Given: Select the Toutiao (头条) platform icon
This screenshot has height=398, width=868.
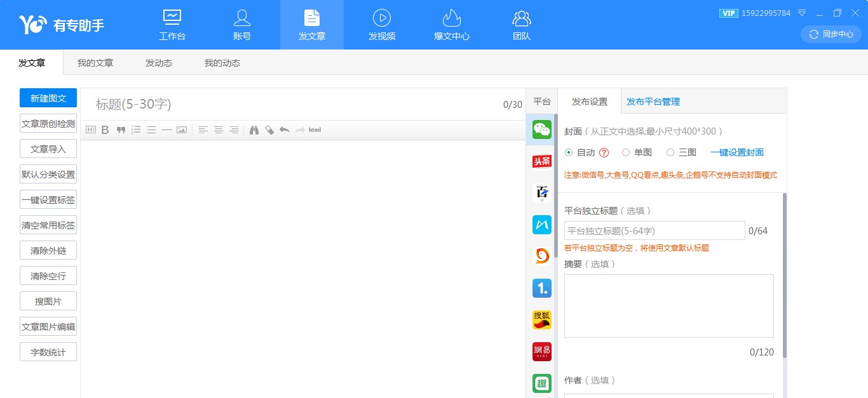Looking at the screenshot, I should (x=541, y=161).
